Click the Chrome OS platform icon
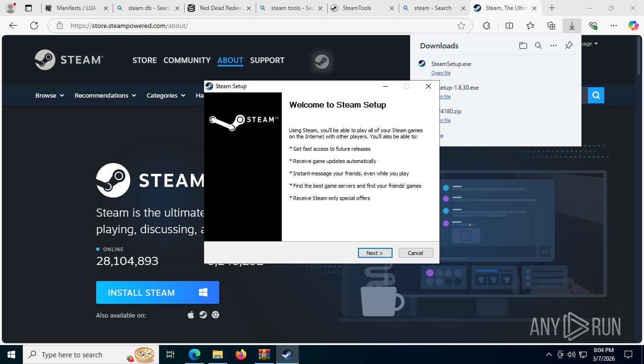 click(x=215, y=315)
